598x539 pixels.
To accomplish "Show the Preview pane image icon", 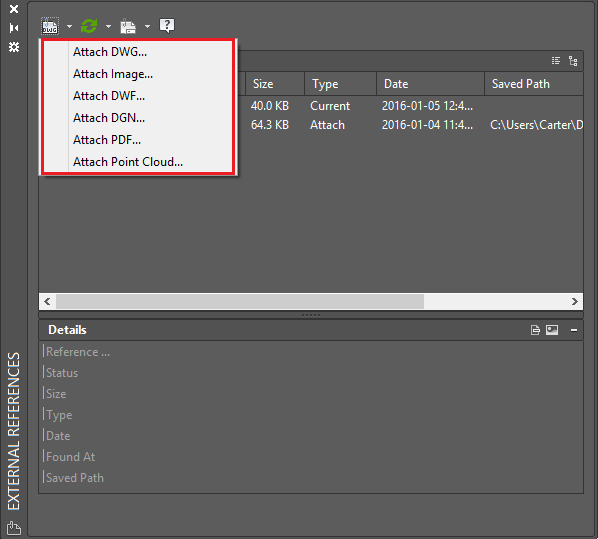I will pyautogui.click(x=552, y=330).
